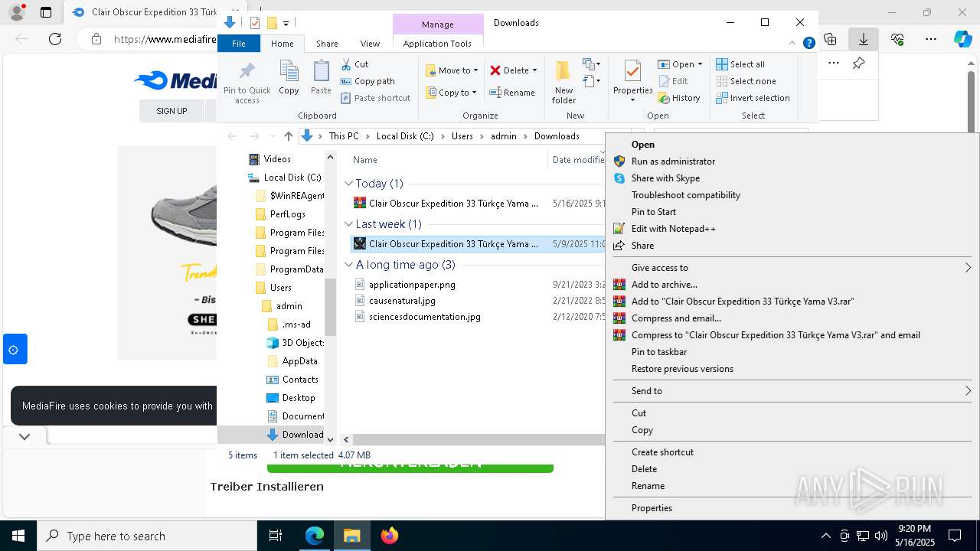Click Copy path in Clipboard group
The width and height of the screenshot is (980, 551).
(x=367, y=81)
